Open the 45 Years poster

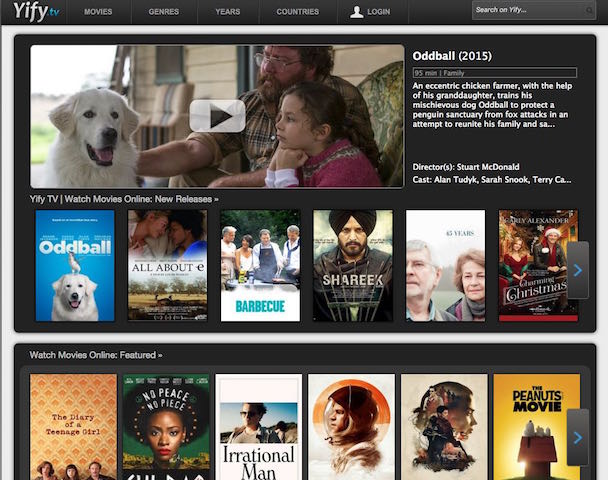click(x=446, y=266)
